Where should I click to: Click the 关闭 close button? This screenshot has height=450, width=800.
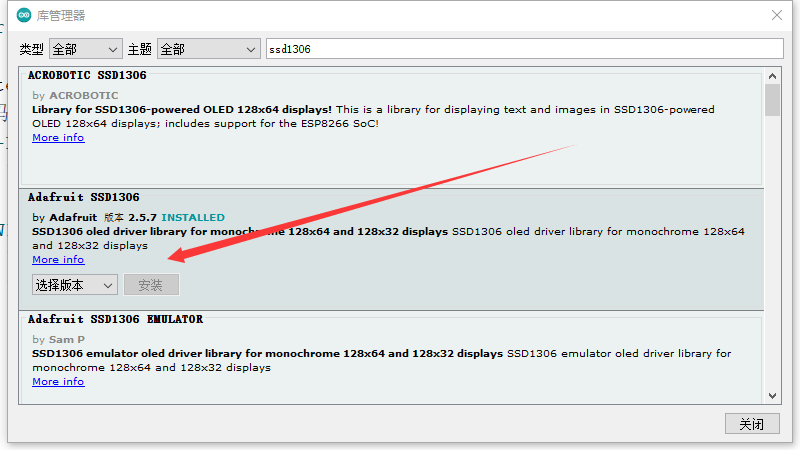752,423
